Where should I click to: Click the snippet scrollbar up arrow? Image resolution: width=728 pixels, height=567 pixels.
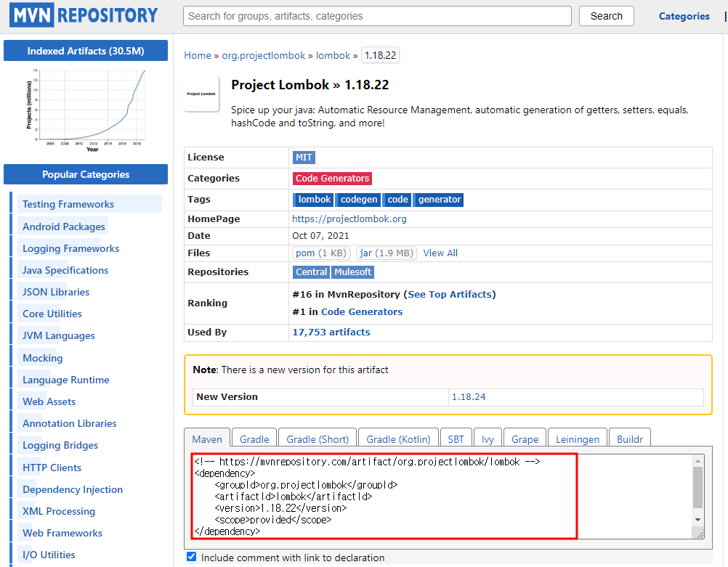[697, 461]
